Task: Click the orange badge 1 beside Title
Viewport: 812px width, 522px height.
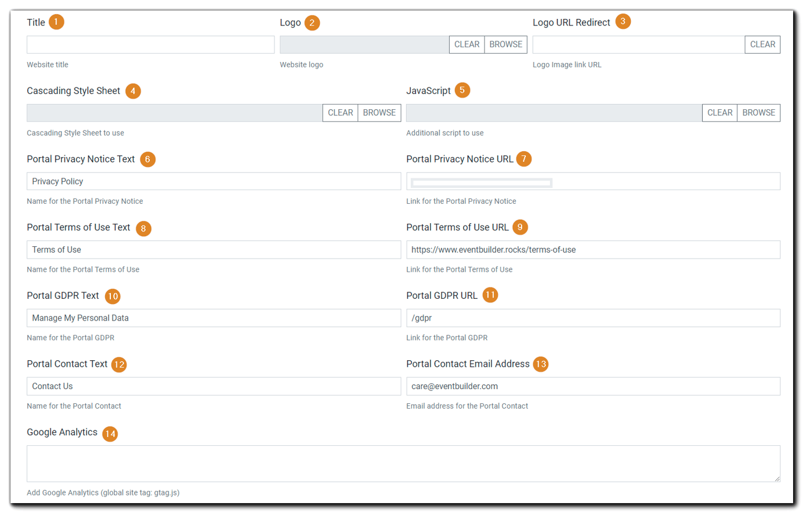Action: coord(55,21)
